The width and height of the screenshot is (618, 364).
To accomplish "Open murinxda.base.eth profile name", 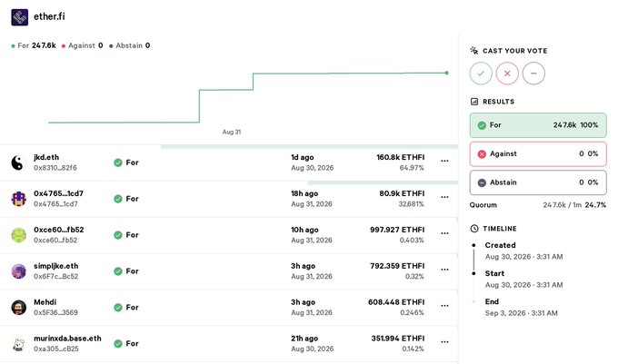I will [67, 339].
